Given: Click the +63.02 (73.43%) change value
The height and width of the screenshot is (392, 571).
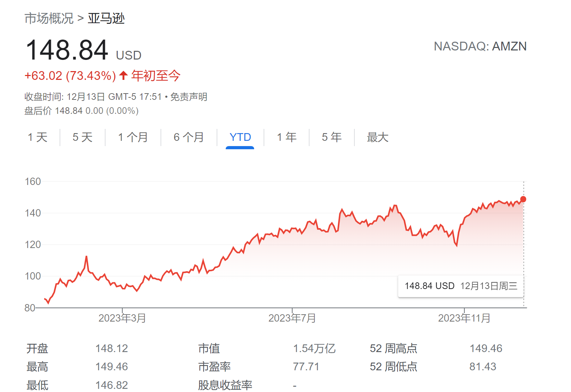Looking at the screenshot, I should pyautogui.click(x=70, y=76).
